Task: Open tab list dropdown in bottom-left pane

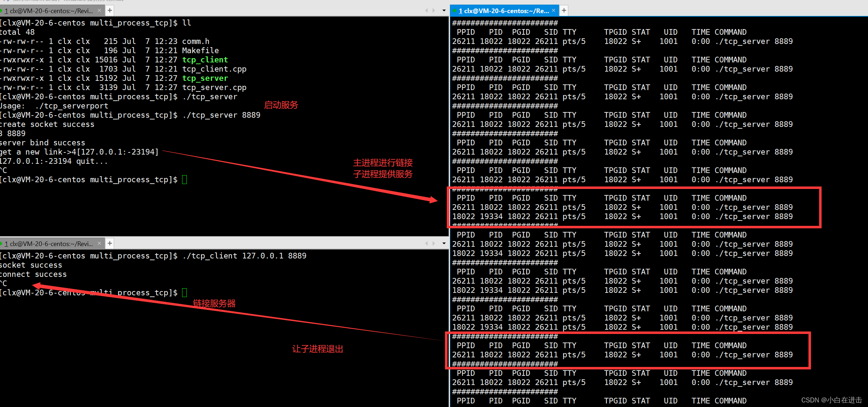Action: tap(444, 243)
